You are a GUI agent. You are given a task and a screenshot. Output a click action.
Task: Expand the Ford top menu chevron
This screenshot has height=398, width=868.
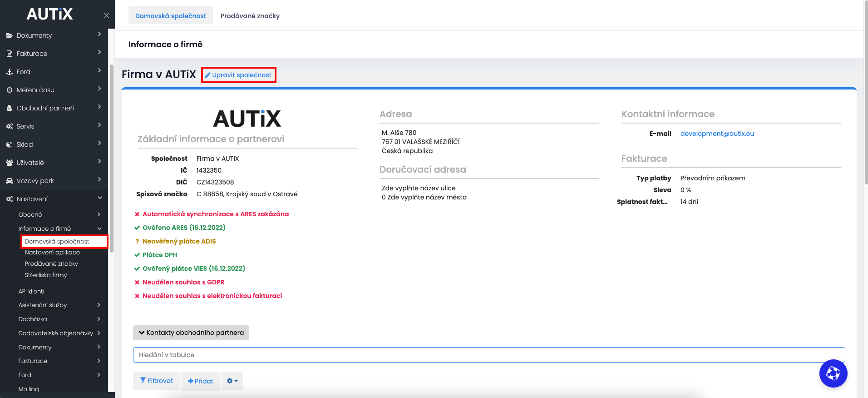coord(99,70)
